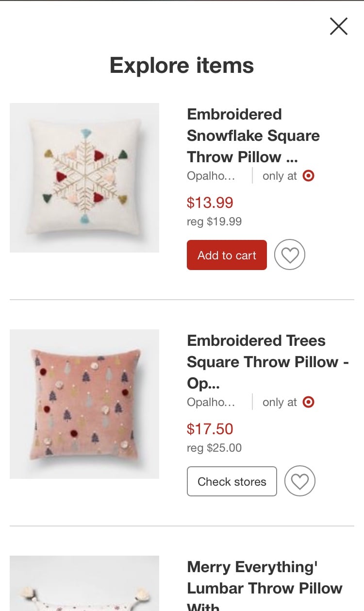Screen dimensions: 364x611
Task: Open the Merry Everything lumbar pillow image
Action: tap(84, 583)
